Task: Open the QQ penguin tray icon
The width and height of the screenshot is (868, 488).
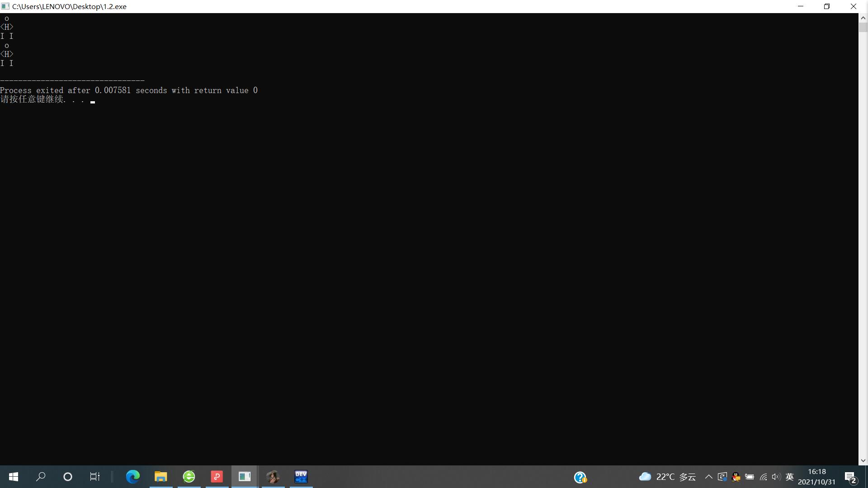Action: (736, 477)
